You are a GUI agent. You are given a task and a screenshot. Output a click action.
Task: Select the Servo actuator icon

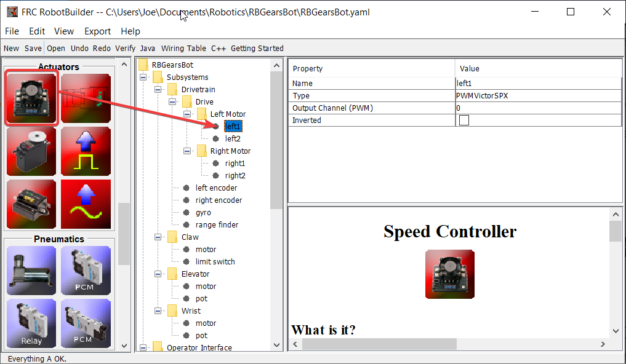point(31,151)
